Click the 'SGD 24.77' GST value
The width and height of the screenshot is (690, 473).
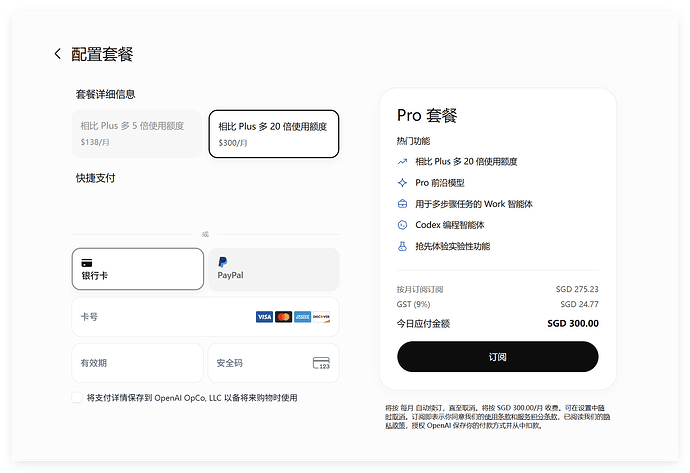click(x=580, y=304)
